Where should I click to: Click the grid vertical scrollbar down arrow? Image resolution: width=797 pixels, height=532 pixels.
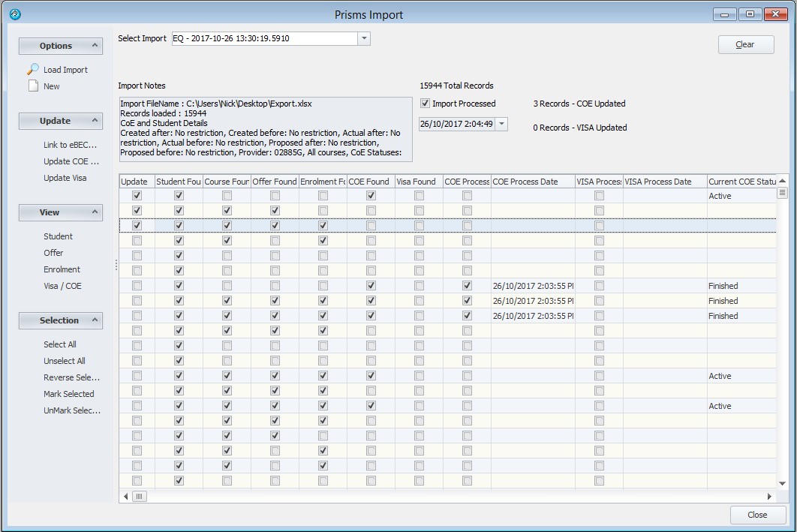783,484
